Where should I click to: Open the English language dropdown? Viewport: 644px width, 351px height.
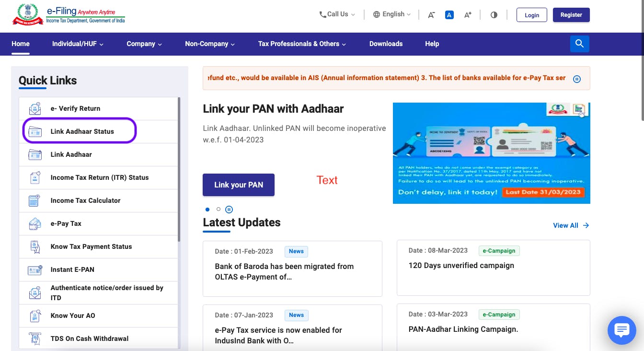pyautogui.click(x=392, y=14)
